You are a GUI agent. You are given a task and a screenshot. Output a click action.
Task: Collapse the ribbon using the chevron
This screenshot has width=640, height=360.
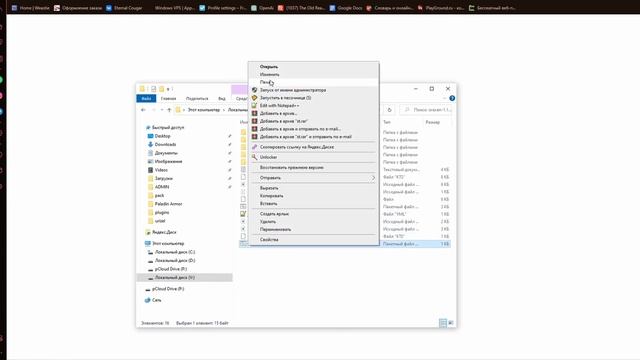click(x=444, y=98)
